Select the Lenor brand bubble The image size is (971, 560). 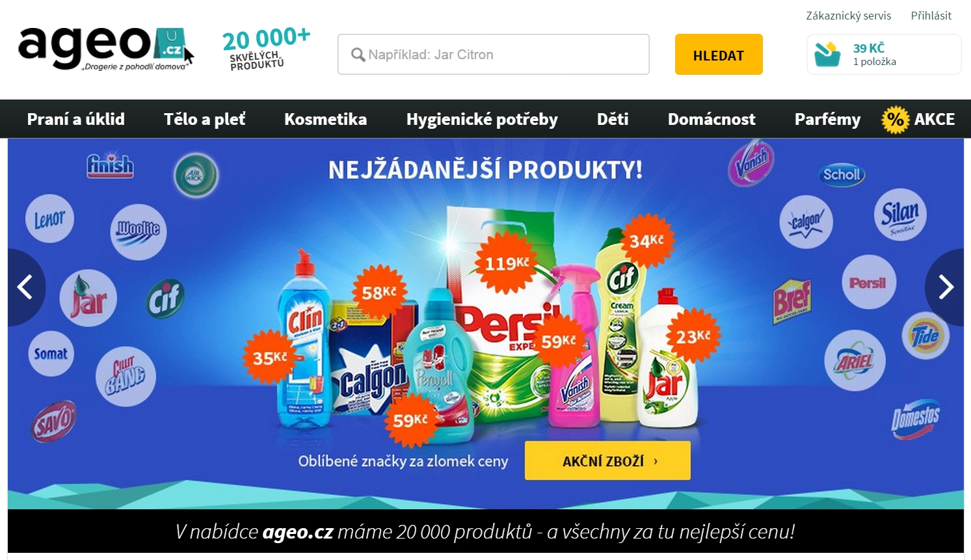pos(50,219)
